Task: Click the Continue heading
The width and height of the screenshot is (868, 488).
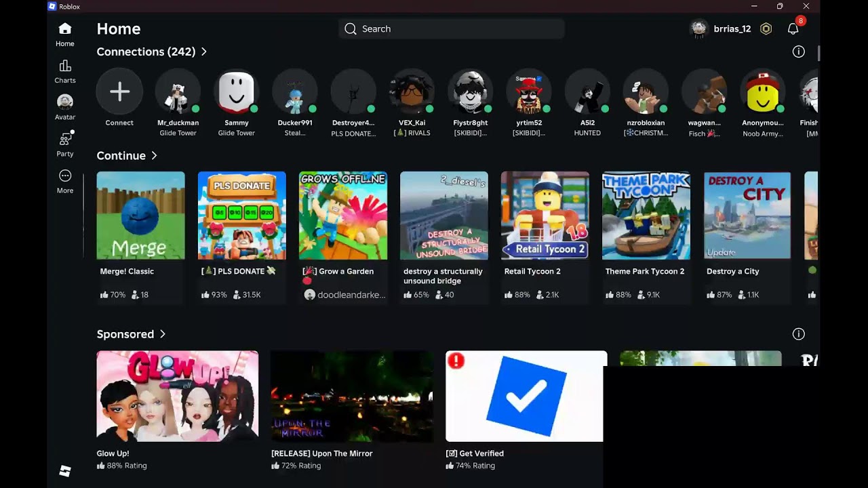Action: pos(121,156)
